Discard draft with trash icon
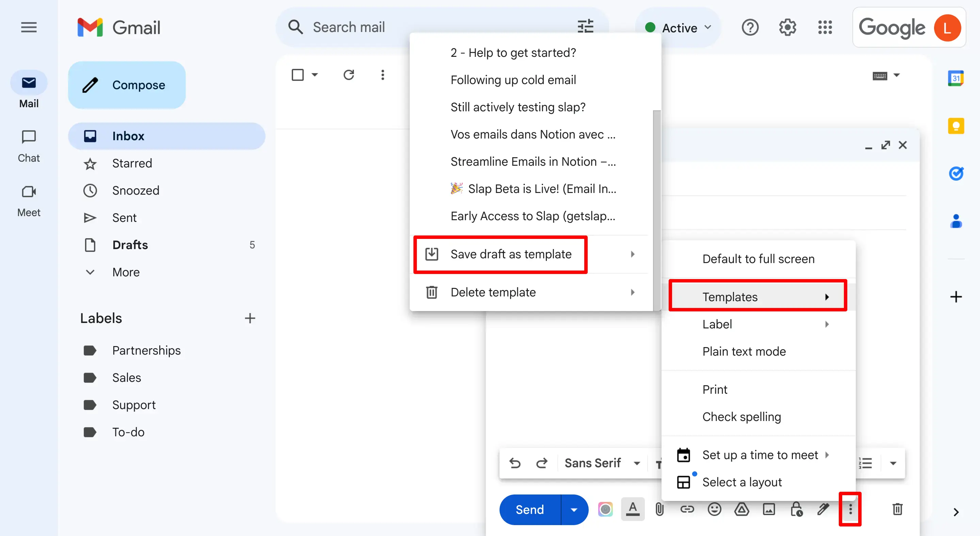The height and width of the screenshot is (536, 980). 897,509
